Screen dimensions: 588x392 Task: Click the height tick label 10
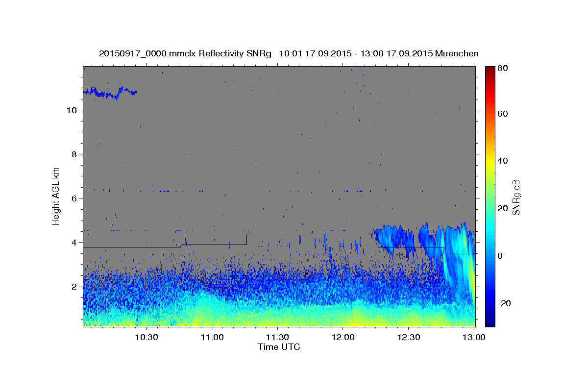[x=71, y=110]
